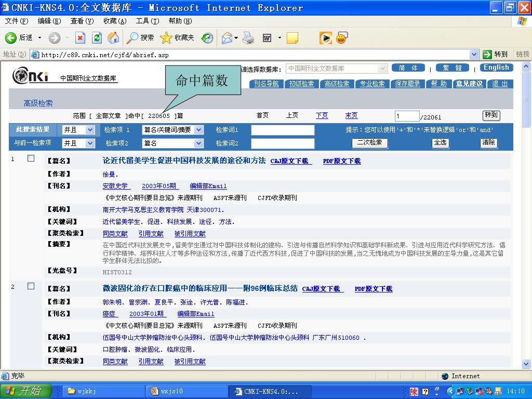This screenshot has width=532, height=399.
Task: Click the green Go arrow icon 转到
Action: click(x=487, y=54)
